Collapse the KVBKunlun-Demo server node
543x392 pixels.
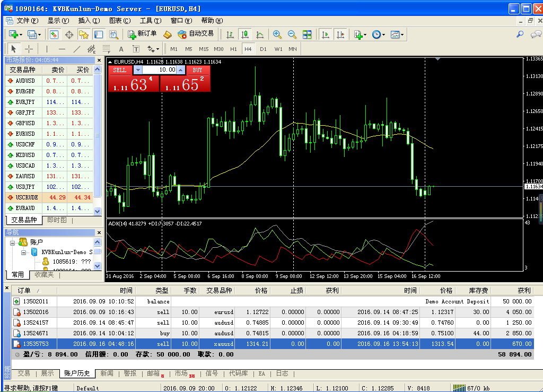pos(23,252)
